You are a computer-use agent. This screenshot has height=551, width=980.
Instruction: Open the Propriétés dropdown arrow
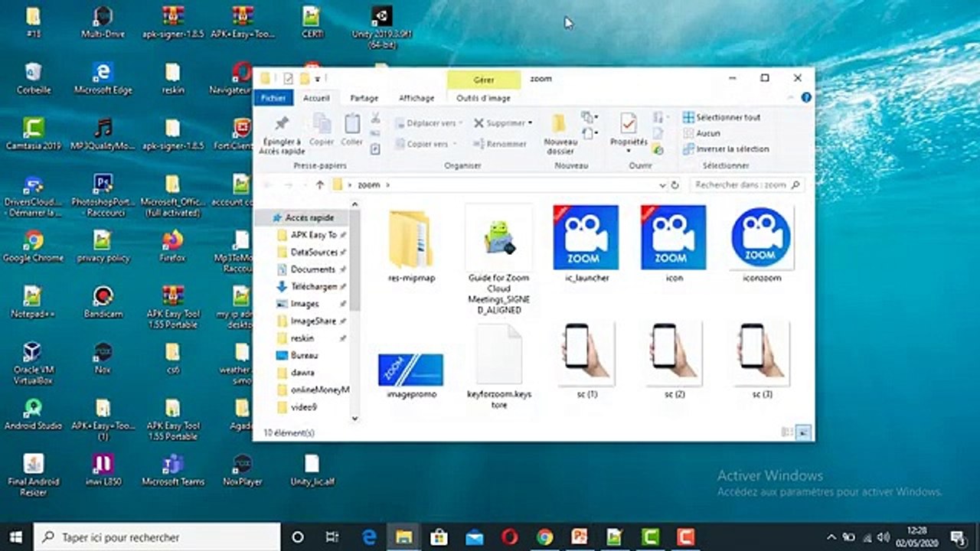point(629,151)
